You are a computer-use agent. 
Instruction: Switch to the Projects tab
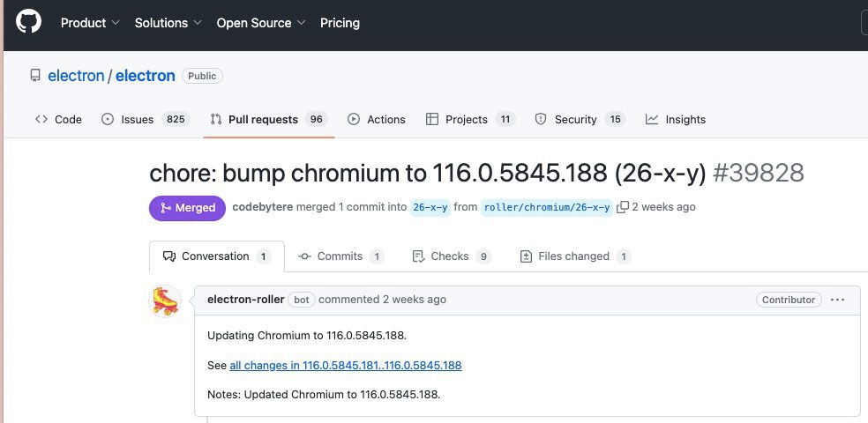point(469,120)
